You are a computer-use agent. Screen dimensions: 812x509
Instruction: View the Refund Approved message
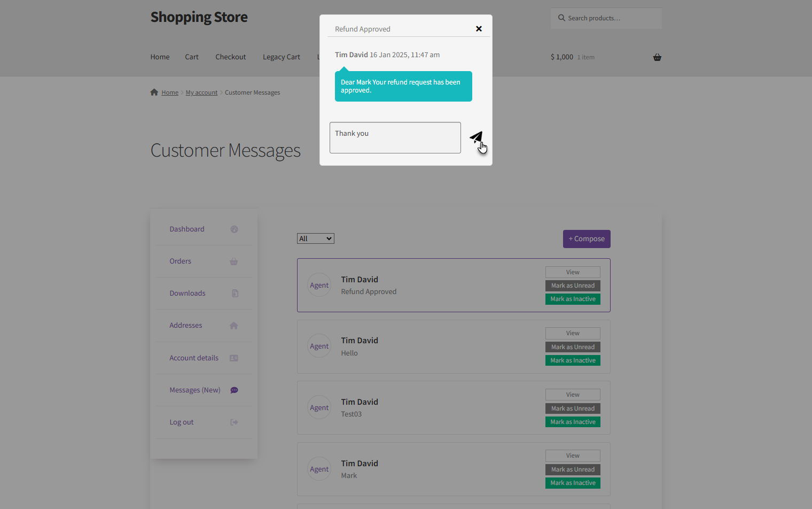pos(573,272)
